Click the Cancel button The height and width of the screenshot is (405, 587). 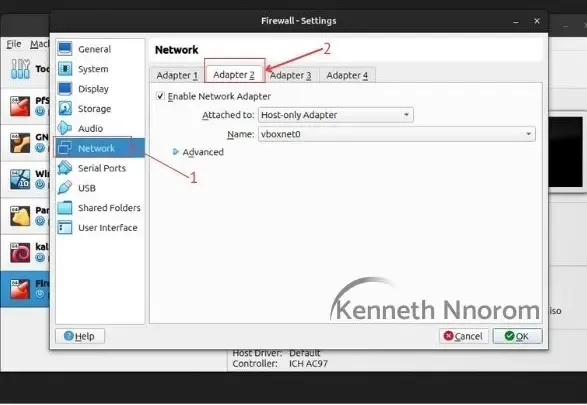tap(463, 336)
